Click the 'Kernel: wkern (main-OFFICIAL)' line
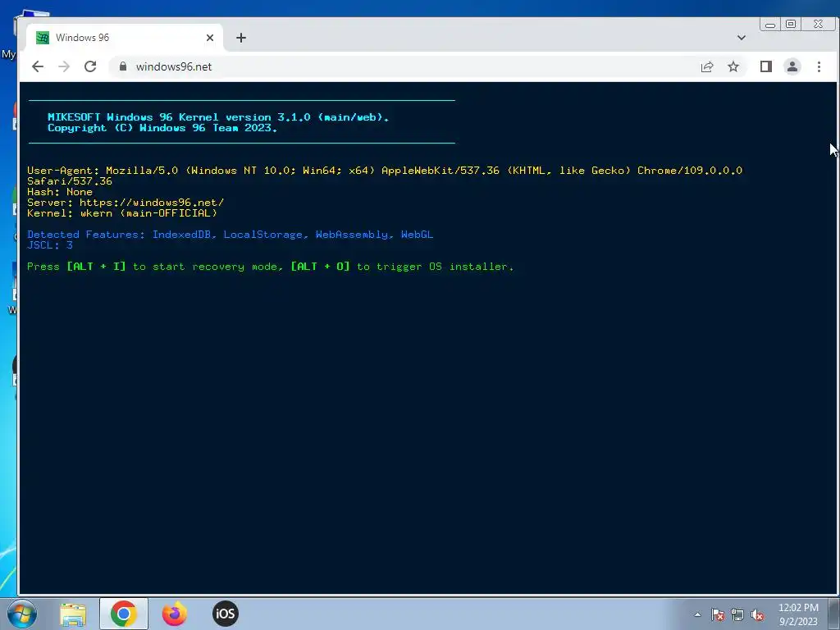Screen dimensions: 840x630 pos(122,213)
